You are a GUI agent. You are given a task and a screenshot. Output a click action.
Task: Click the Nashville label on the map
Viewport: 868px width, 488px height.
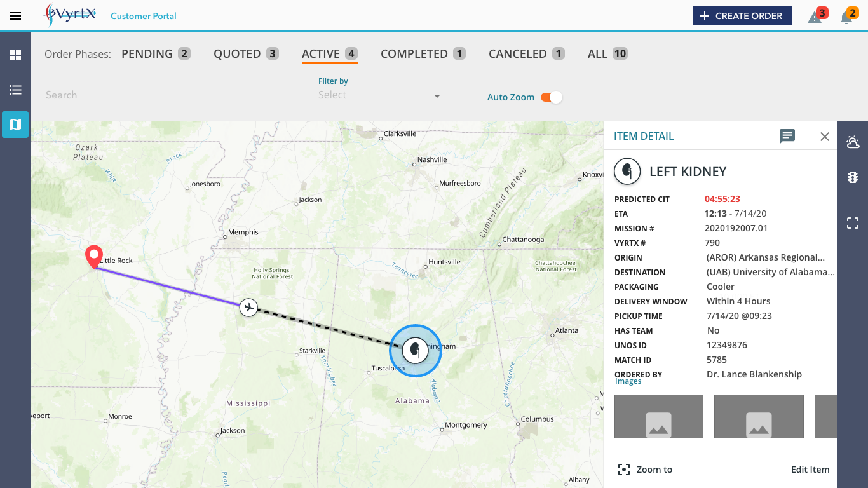432,159
